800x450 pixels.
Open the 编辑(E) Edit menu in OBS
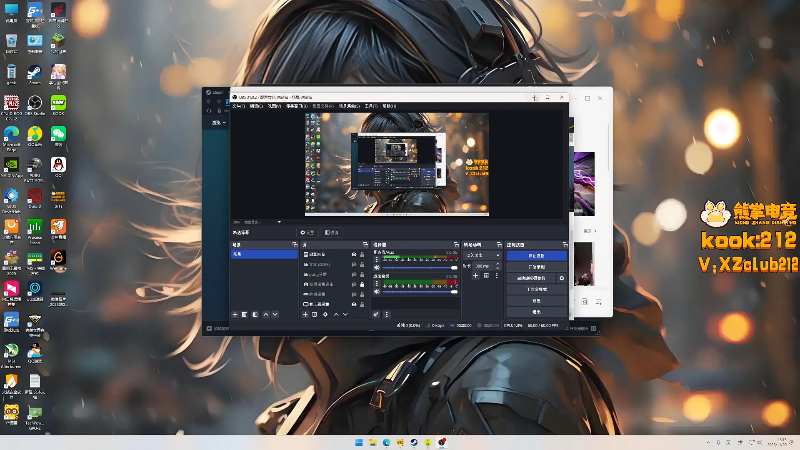[256, 106]
